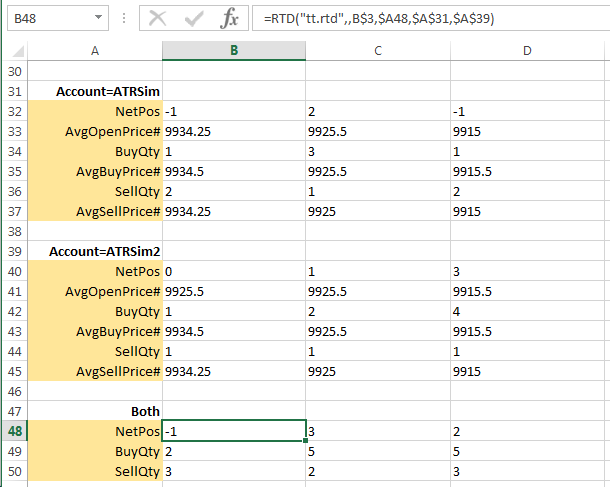Open the Name Box dropdown arrow

coord(98,18)
